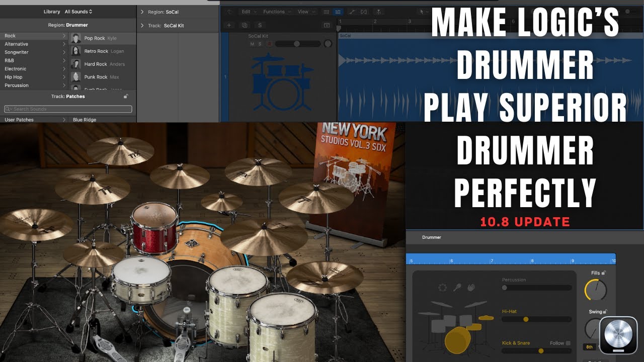Toggle the tambourine percussion icon

(443, 288)
